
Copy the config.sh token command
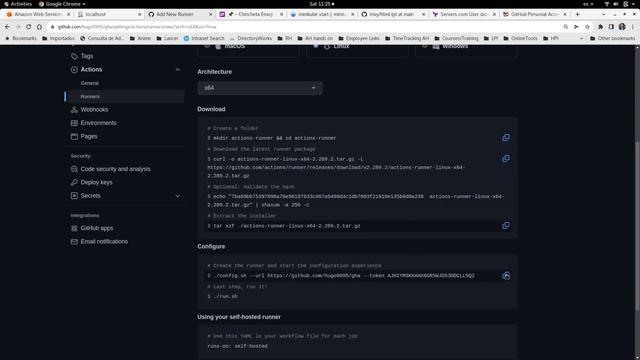coord(506,276)
